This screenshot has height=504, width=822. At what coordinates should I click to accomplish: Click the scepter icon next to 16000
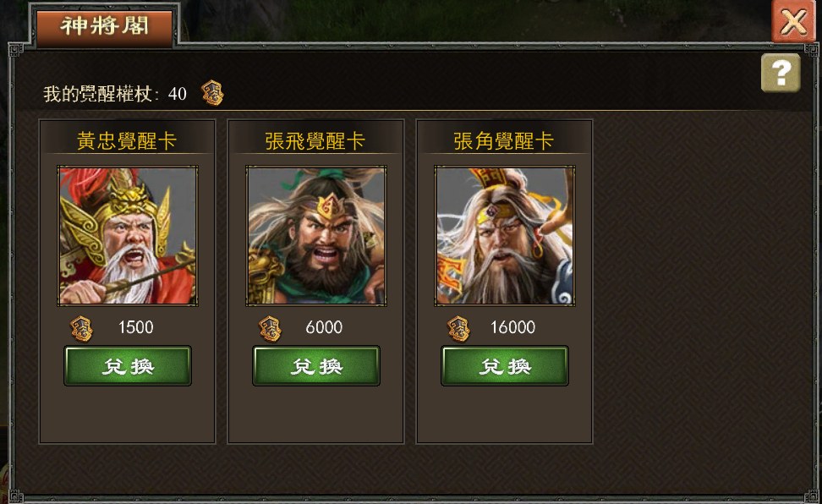coord(458,329)
